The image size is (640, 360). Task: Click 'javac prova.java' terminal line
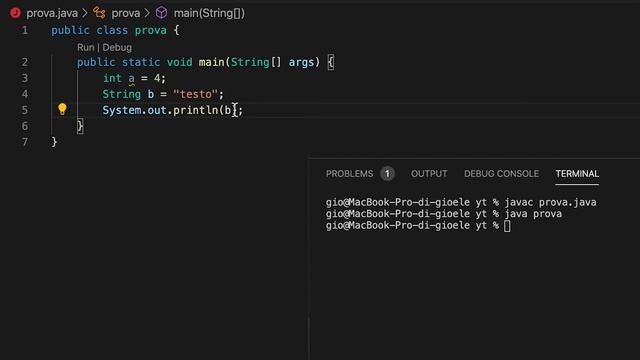pyautogui.click(x=550, y=202)
